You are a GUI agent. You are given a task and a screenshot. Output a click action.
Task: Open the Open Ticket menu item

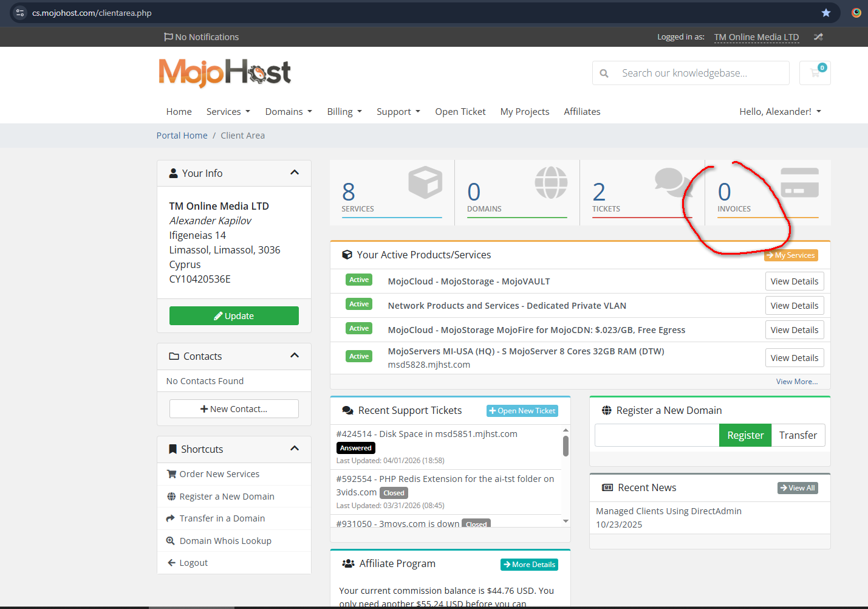click(460, 112)
